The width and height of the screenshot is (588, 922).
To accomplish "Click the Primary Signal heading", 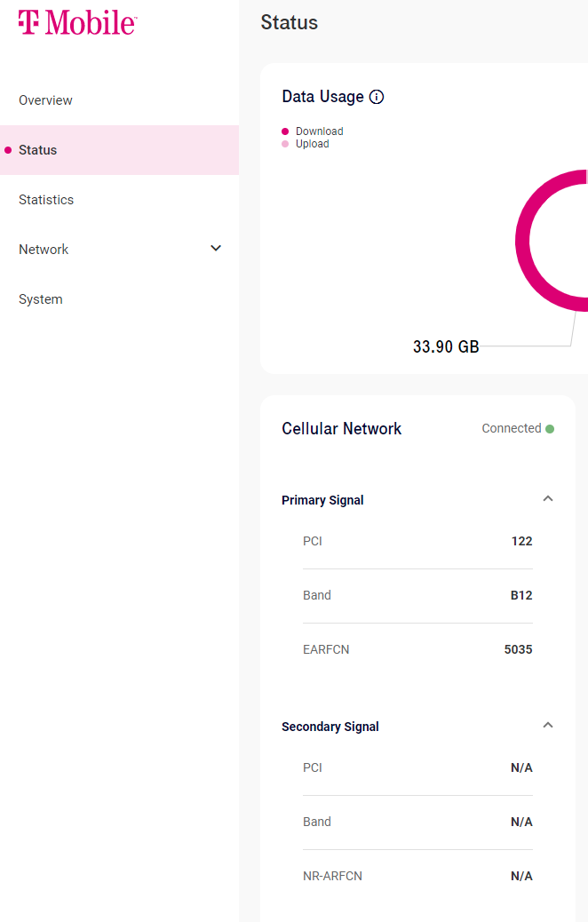I will [322, 500].
